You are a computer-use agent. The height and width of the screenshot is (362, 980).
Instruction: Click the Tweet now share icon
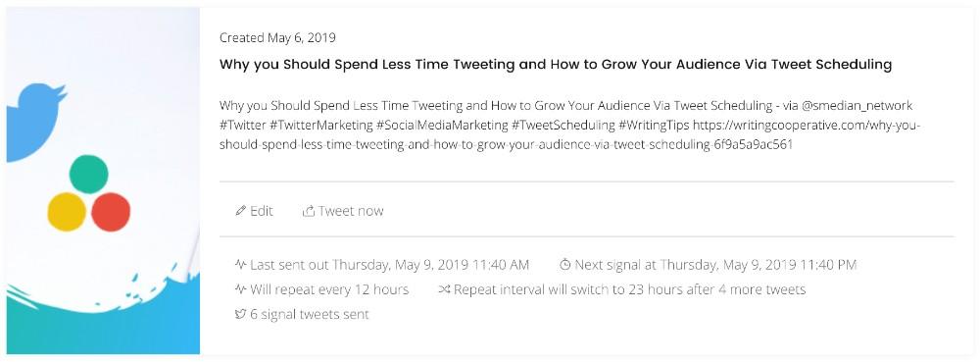(x=308, y=211)
